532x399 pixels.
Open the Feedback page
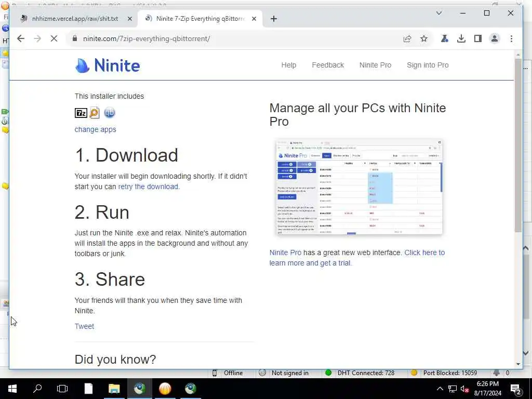click(x=328, y=65)
